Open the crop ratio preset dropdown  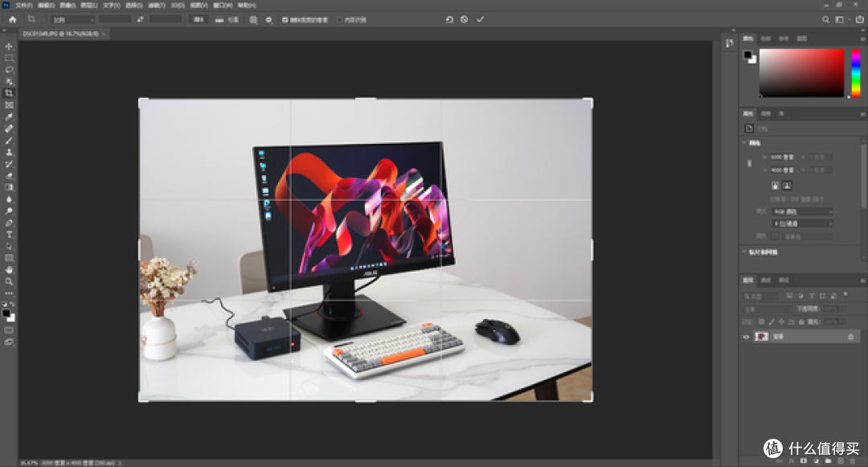pyautogui.click(x=73, y=19)
